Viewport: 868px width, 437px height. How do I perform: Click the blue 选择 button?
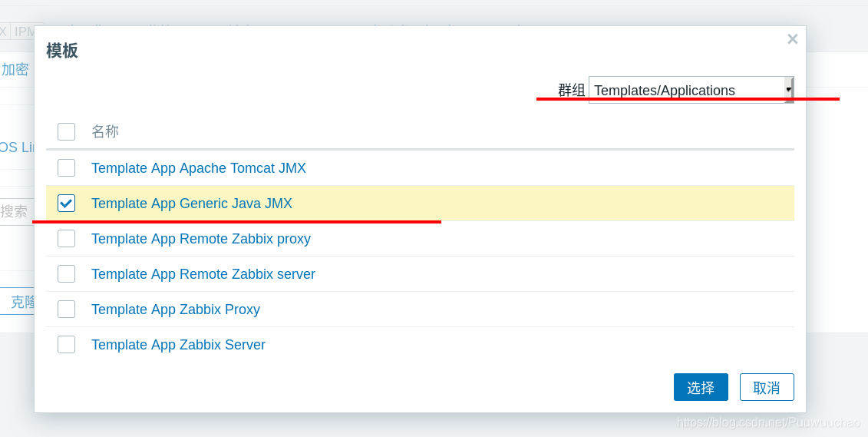pyautogui.click(x=701, y=387)
